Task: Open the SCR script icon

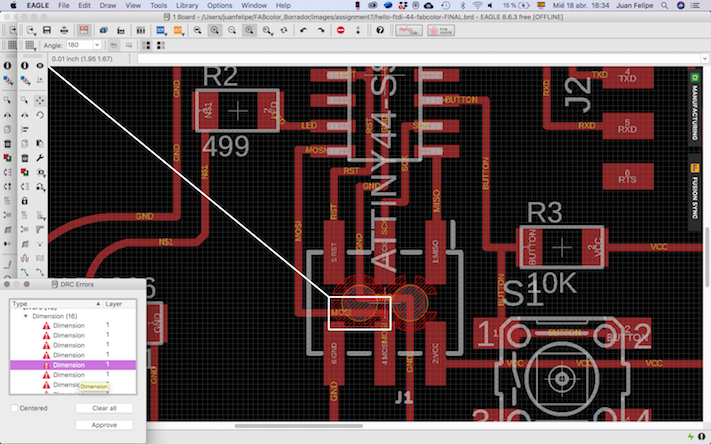Action: pyautogui.click(x=161, y=30)
